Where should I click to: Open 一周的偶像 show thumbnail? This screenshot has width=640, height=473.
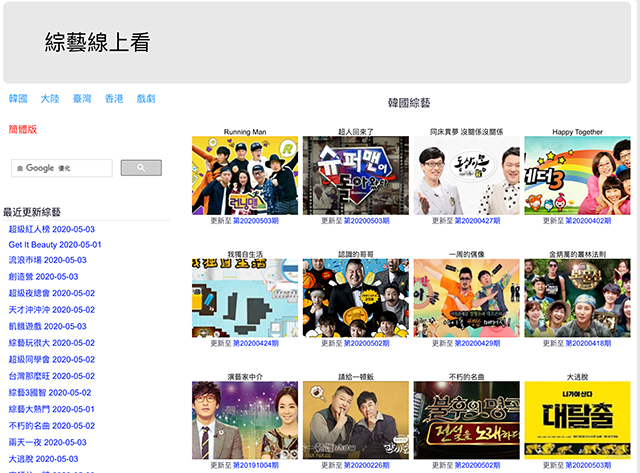pos(467,298)
